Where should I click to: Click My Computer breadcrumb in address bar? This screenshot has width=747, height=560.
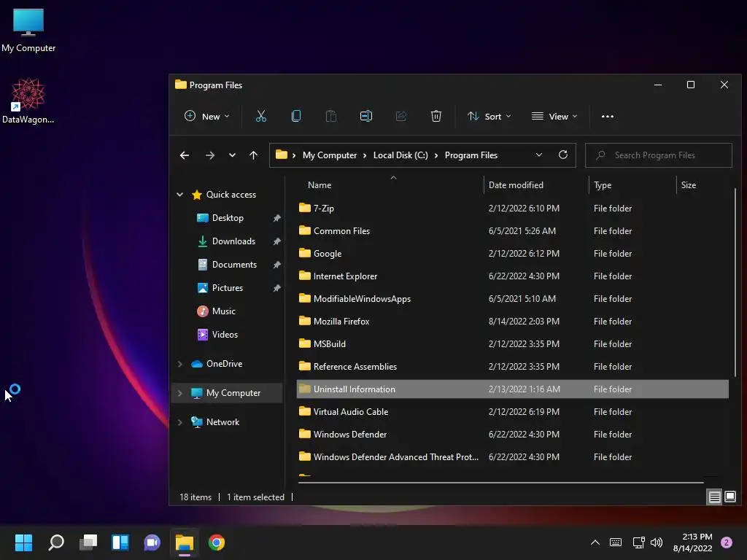329,155
